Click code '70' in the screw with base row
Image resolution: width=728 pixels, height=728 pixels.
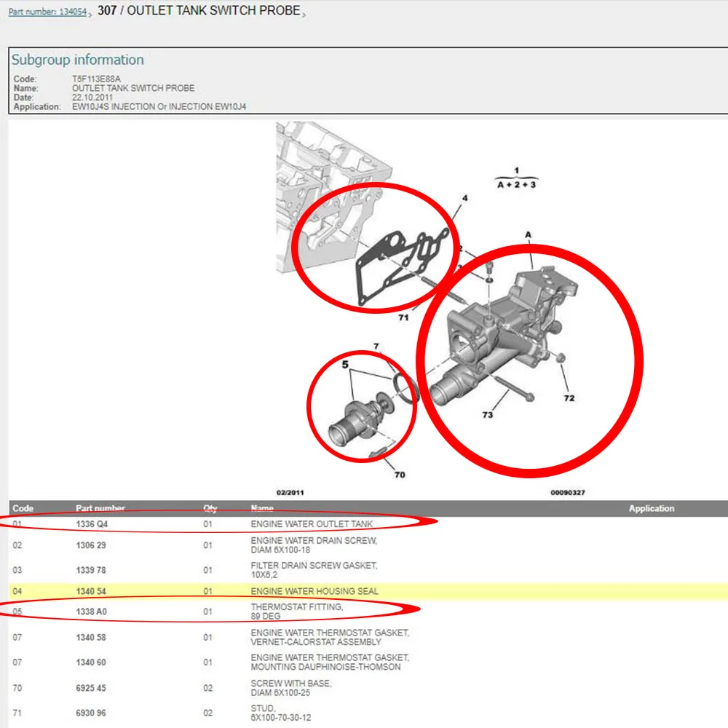point(17,688)
